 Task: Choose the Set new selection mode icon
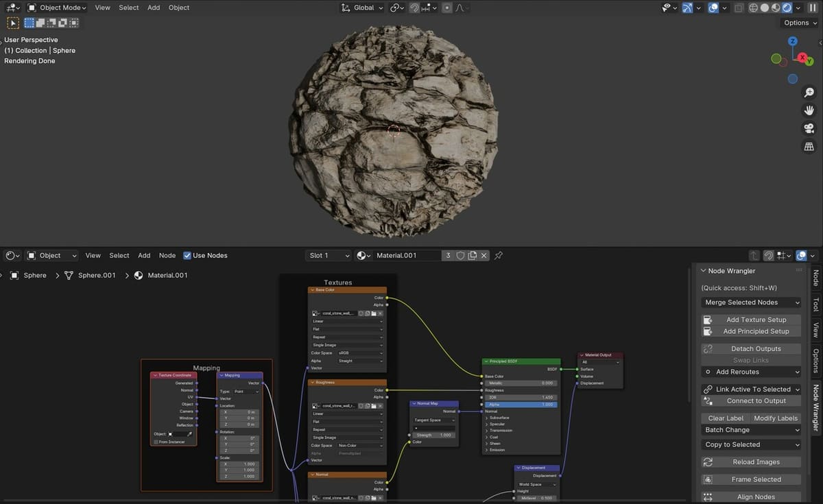point(30,23)
